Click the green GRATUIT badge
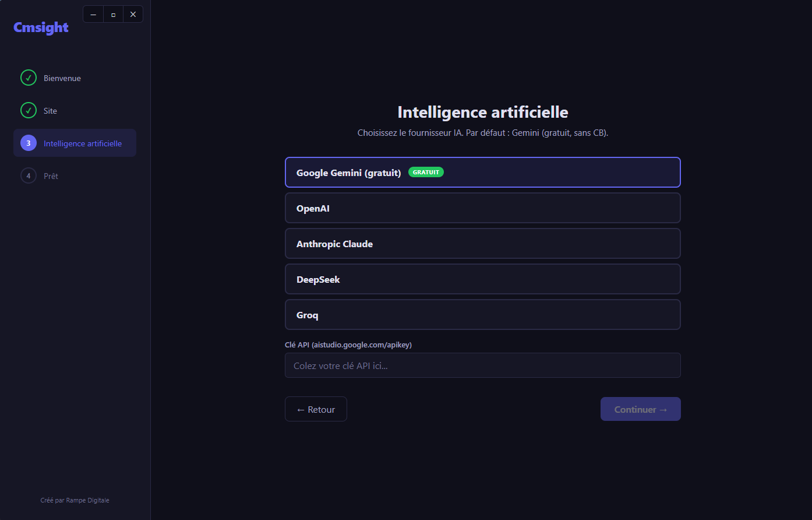The height and width of the screenshot is (520, 812). [426, 173]
